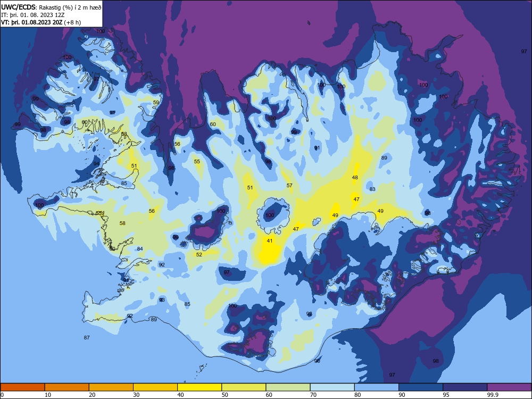This screenshot has height=399, width=532.
Task: Click the map value 57
Action: pyautogui.click(x=289, y=186)
